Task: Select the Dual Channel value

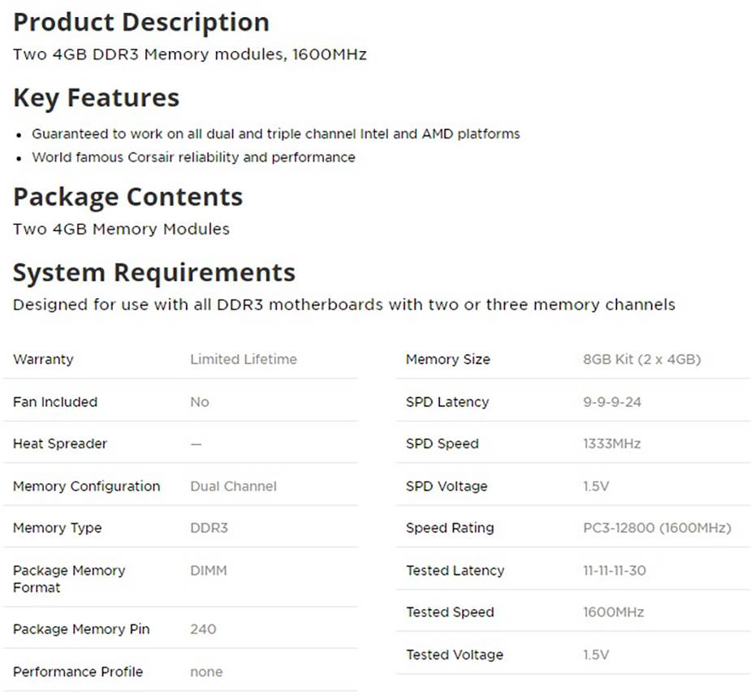Action: (x=233, y=486)
